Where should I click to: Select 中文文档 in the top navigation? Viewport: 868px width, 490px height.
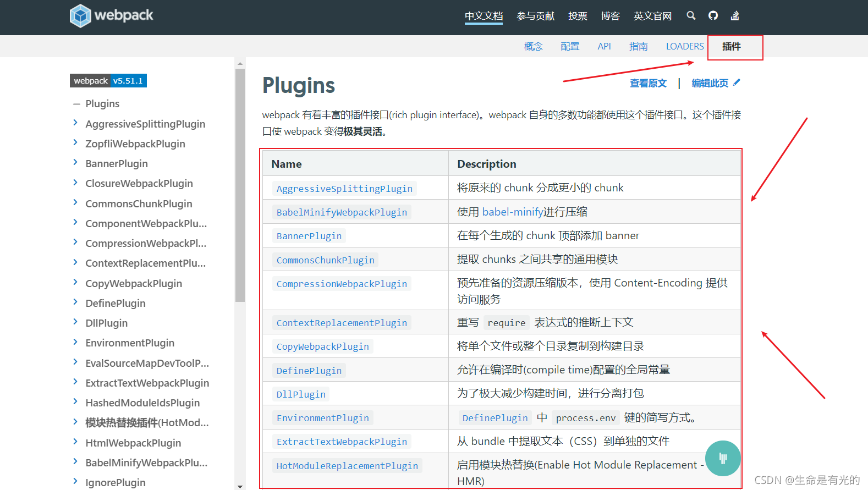[484, 16]
